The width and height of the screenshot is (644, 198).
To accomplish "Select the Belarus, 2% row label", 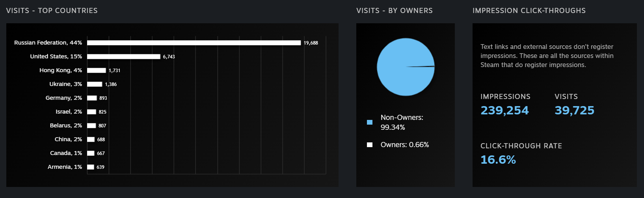I will [66, 125].
